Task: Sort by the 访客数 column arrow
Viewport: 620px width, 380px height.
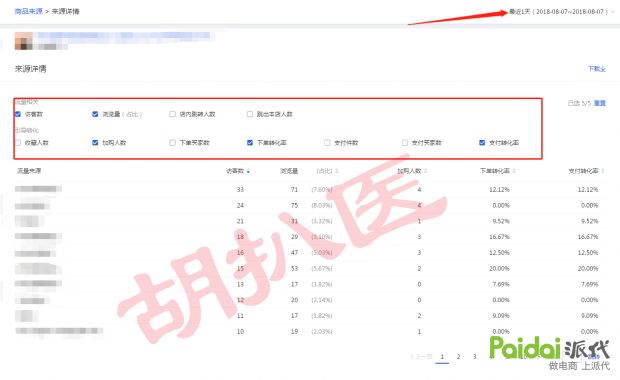Action: pos(248,171)
